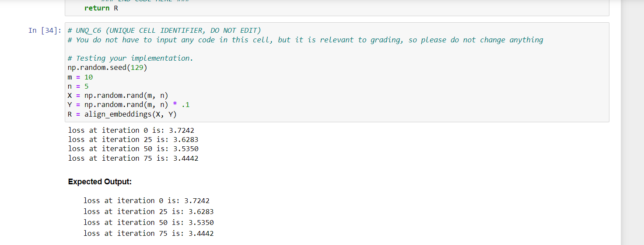The height and width of the screenshot is (245, 644).
Task: Click the UNQ_C6 unique cell identifier comment
Action: pos(164,31)
